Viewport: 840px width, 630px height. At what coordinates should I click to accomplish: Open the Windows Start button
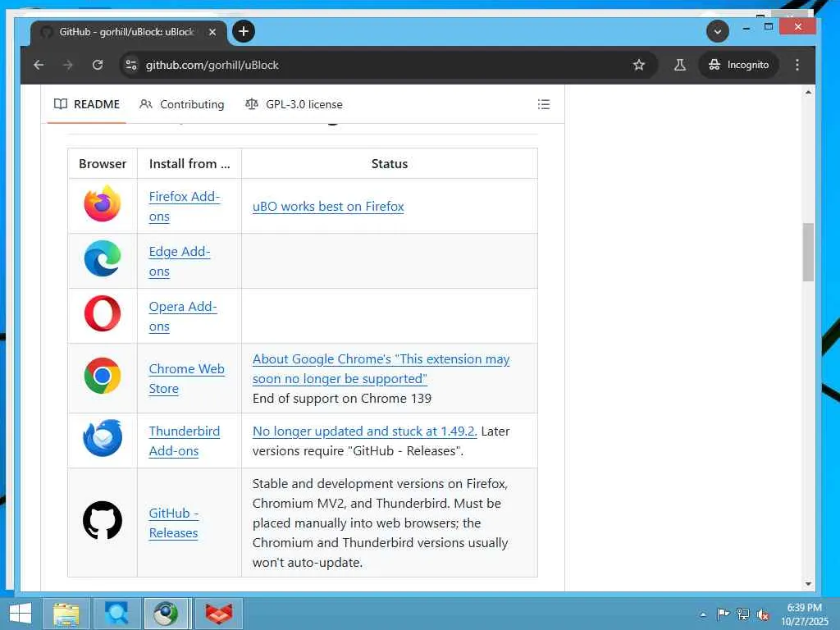point(21,614)
